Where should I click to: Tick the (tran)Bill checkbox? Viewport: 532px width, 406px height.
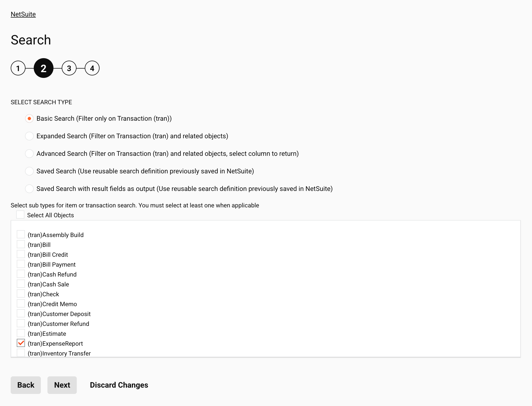point(21,244)
